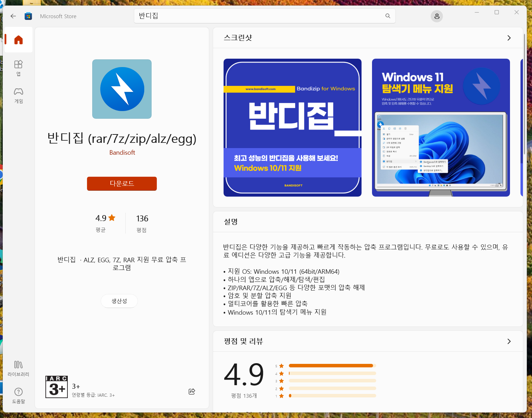This screenshot has width=532, height=418.
Task: Click the 생산성 category tag
Action: coord(119,301)
